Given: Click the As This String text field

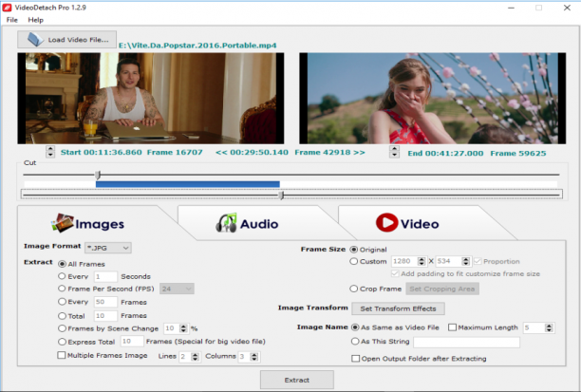Looking at the screenshot, I should point(466,342).
